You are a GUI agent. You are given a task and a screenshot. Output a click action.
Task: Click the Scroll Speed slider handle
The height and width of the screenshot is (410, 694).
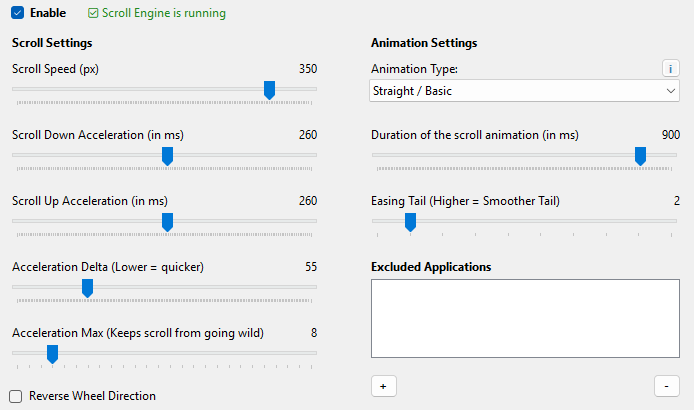click(x=270, y=90)
